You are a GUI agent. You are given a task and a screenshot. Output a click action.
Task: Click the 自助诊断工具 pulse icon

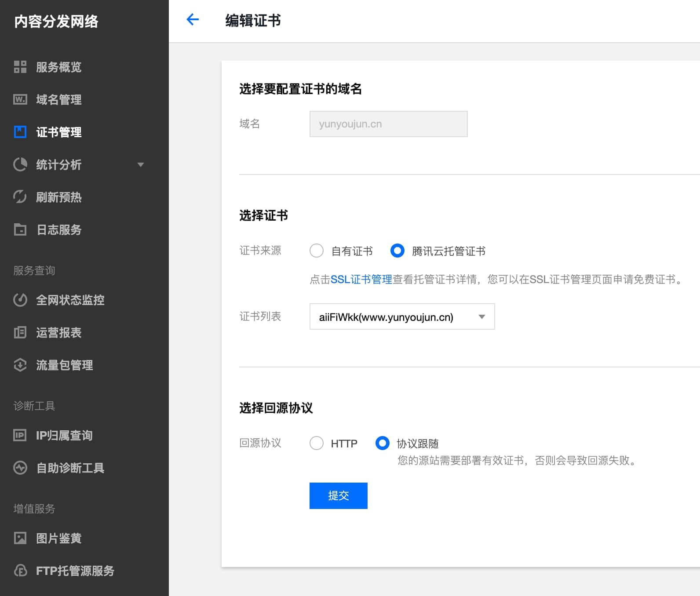pos(20,468)
